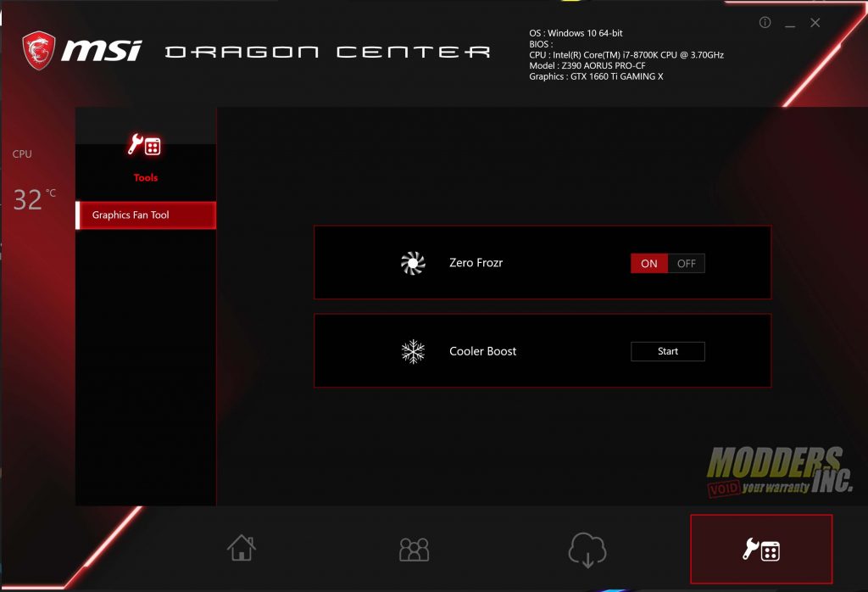
Task: Click the MSI dragon shield logo
Action: point(39,50)
